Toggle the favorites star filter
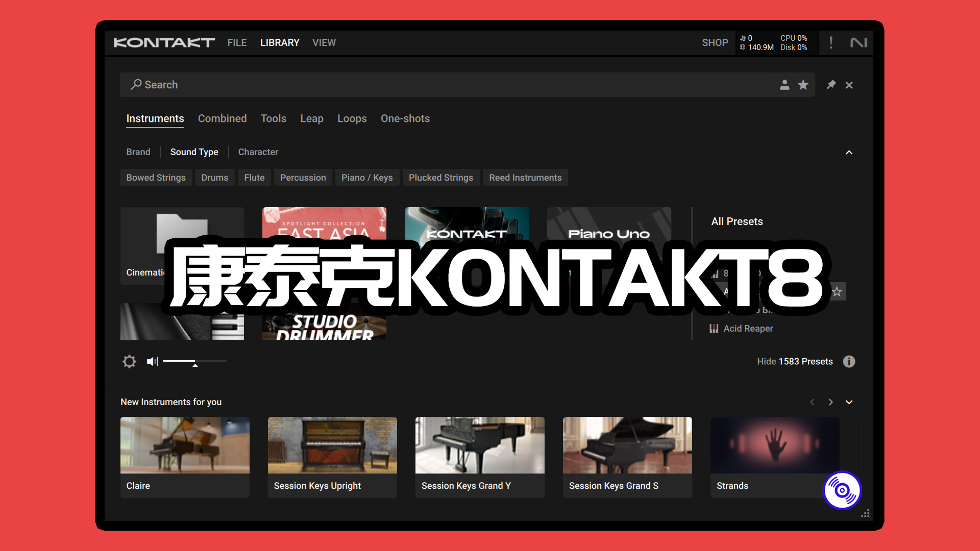The width and height of the screenshot is (980, 551). [x=803, y=85]
